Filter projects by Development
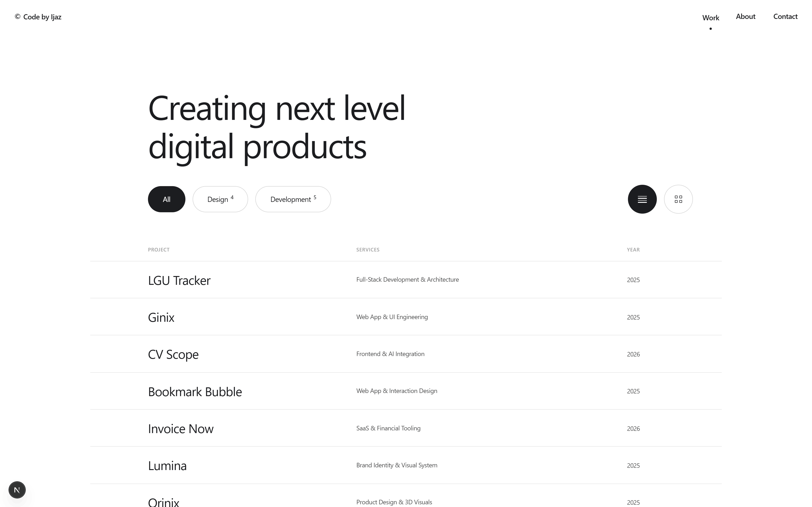The height and width of the screenshot is (507, 812). pos(293,199)
